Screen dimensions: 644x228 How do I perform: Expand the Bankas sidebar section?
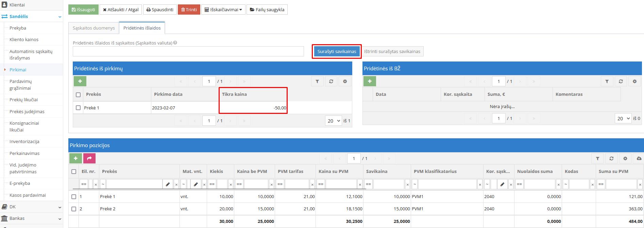(31, 218)
